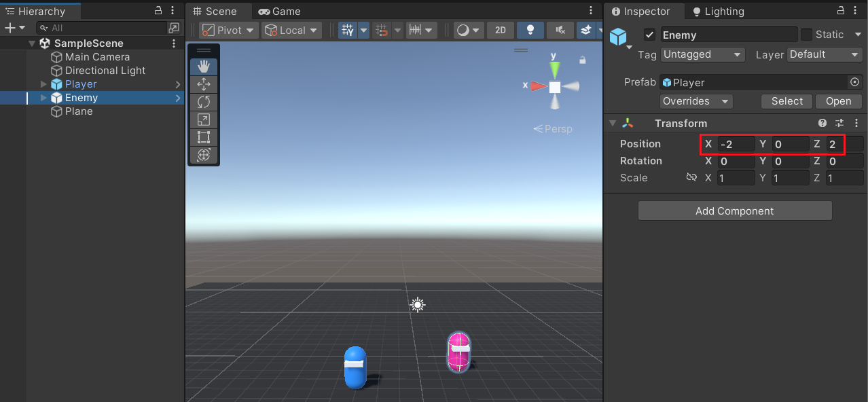Click the scene gizmo green Y axis cone
868x402 pixels.
tap(555, 69)
